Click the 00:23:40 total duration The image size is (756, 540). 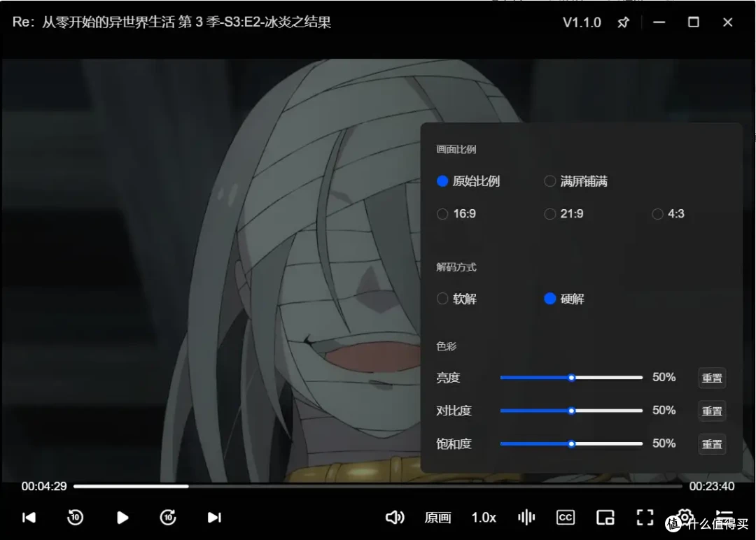(712, 487)
